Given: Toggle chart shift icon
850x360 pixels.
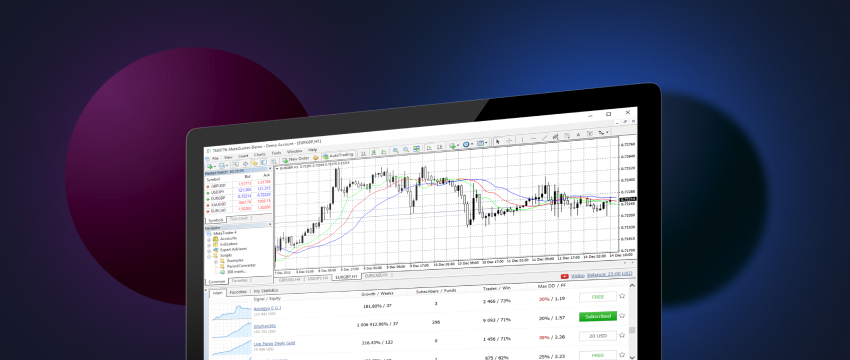Looking at the screenshot, I should [440, 147].
